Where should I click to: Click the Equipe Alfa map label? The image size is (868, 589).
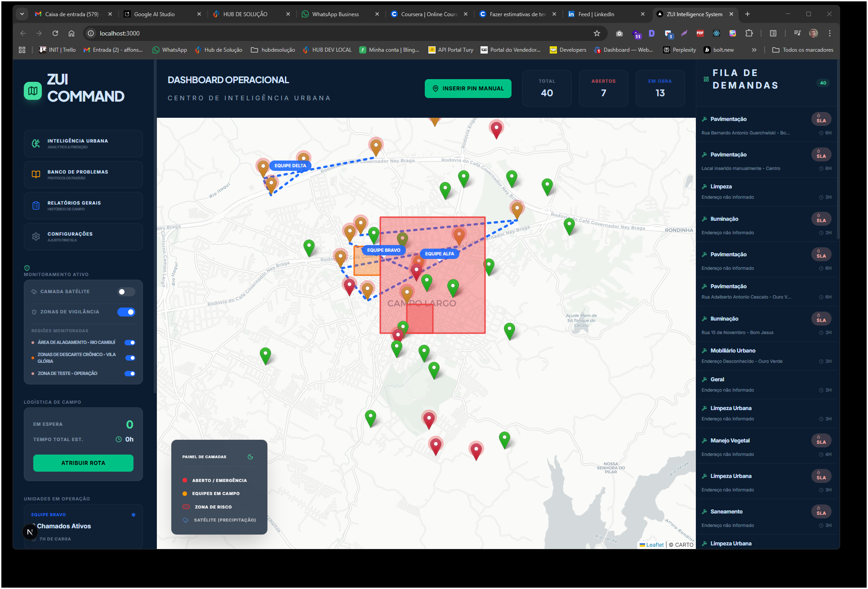[440, 254]
